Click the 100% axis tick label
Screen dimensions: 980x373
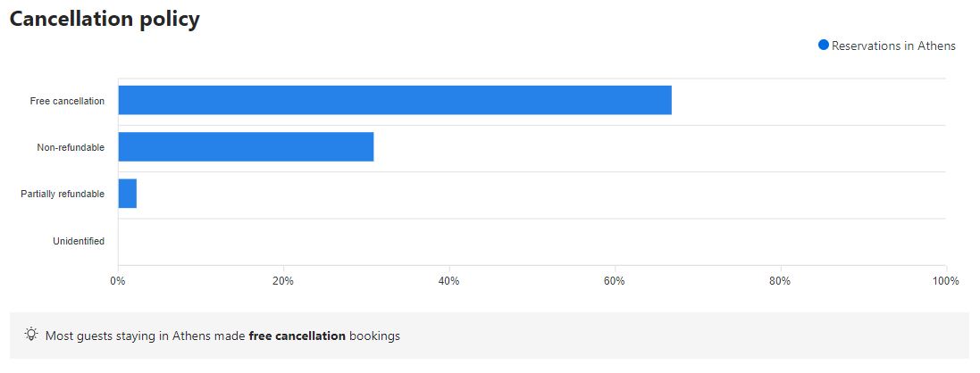point(945,282)
